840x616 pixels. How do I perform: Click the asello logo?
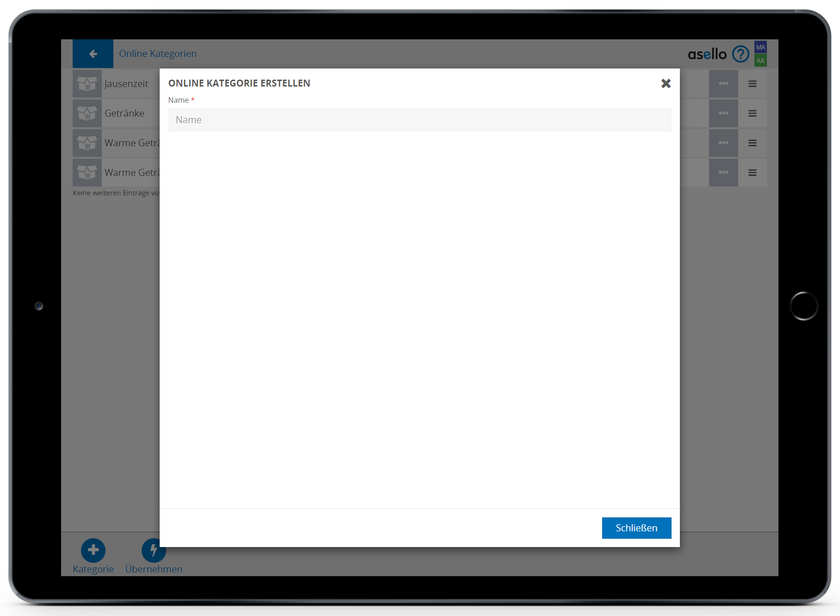pos(707,54)
